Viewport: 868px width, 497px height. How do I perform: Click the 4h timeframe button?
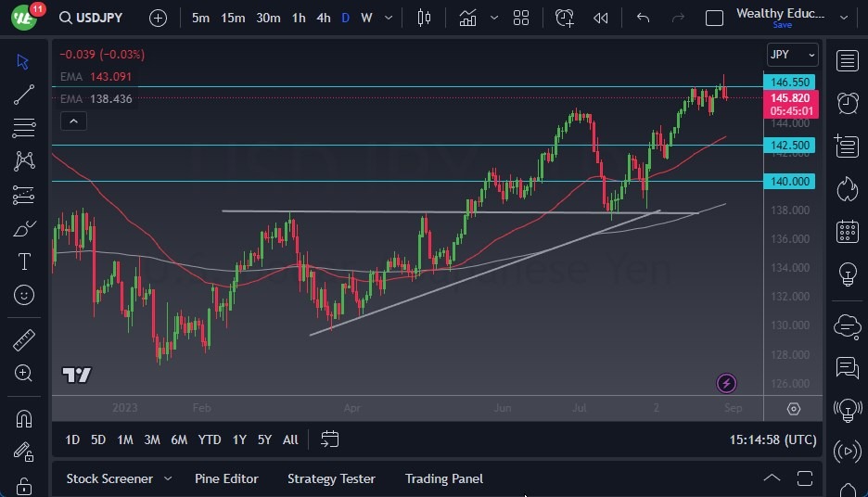point(323,18)
